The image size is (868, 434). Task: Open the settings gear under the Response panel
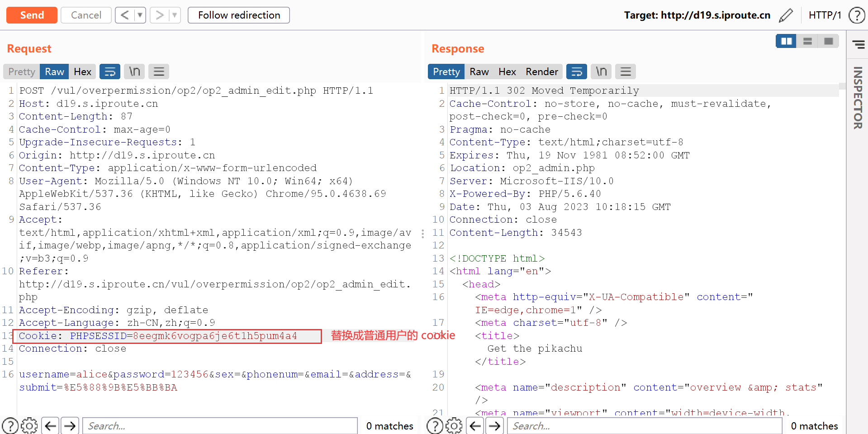(x=454, y=426)
